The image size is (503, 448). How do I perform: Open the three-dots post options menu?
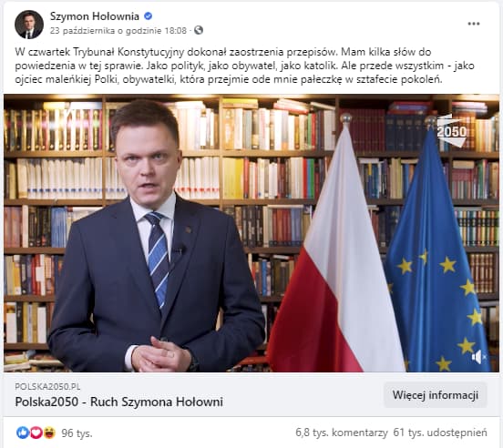click(x=474, y=24)
